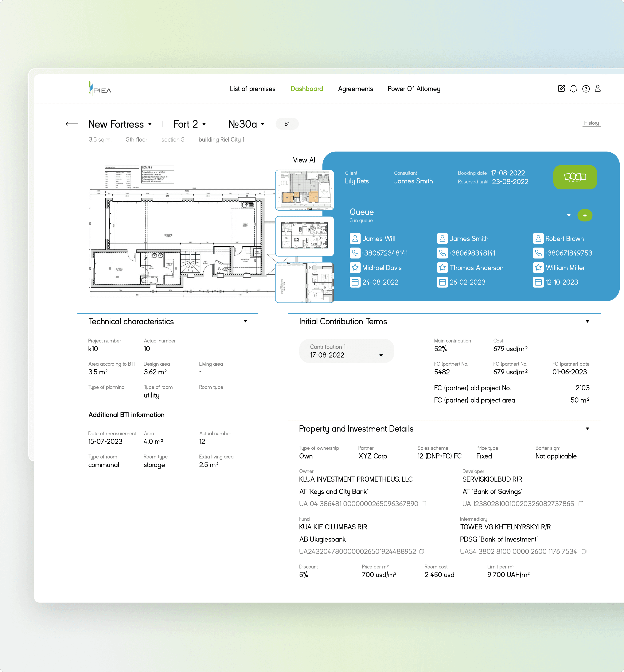Add to queue with green plus button
Viewport: 624px width, 672px height.
[585, 215]
